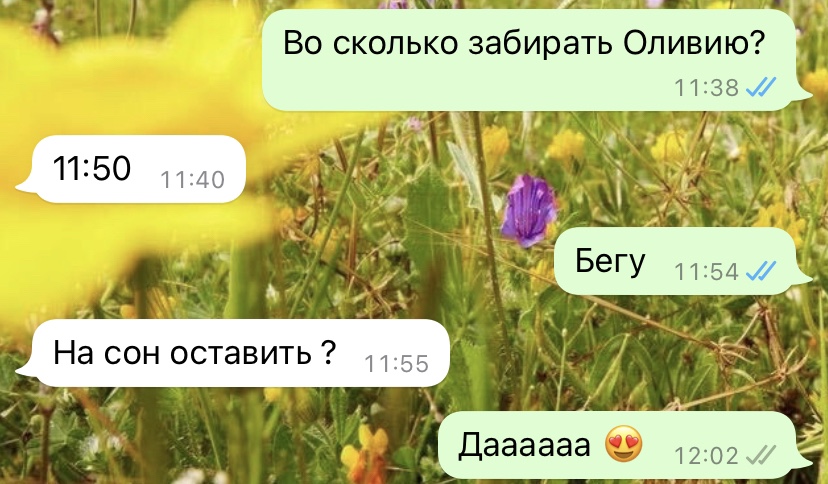828x484 pixels.
Task: Click the word 'забирать' in the top bubble
Action: coord(541,43)
